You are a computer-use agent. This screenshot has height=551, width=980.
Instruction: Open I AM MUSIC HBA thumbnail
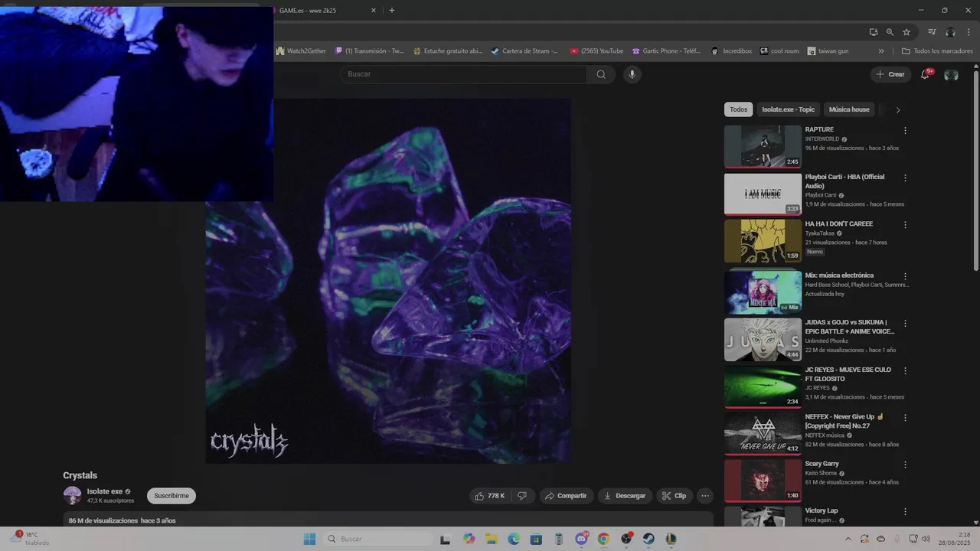[x=763, y=194]
